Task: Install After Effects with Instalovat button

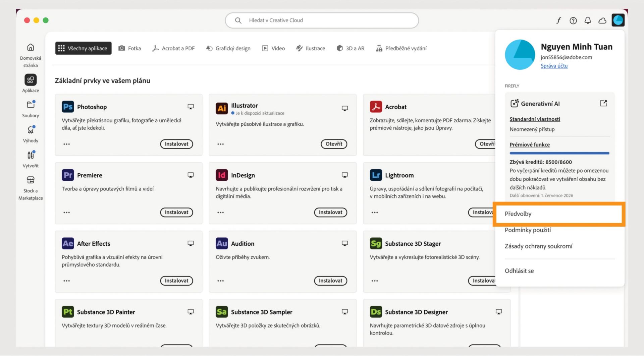Action: 176,281
